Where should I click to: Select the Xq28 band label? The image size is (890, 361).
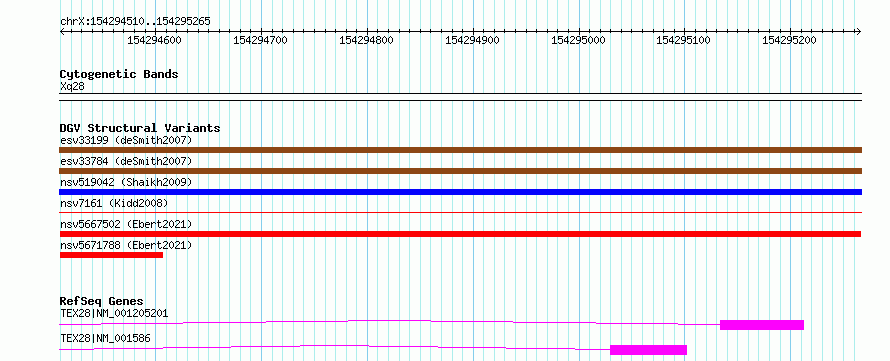coord(72,86)
